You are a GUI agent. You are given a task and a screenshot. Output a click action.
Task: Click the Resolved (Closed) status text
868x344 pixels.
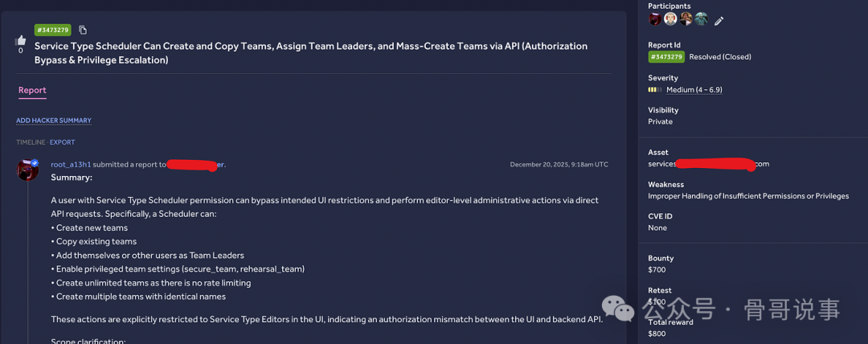721,57
